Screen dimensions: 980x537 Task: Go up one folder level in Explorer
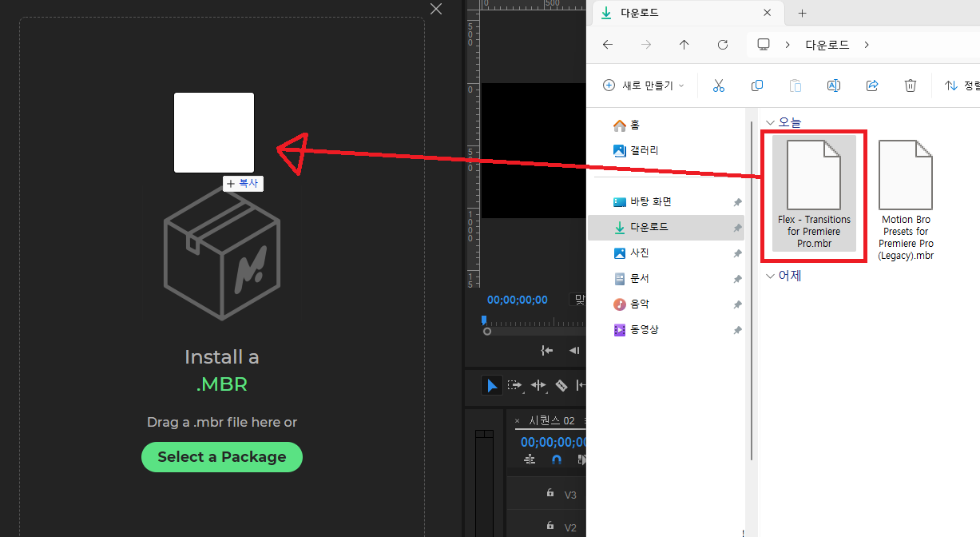(684, 45)
